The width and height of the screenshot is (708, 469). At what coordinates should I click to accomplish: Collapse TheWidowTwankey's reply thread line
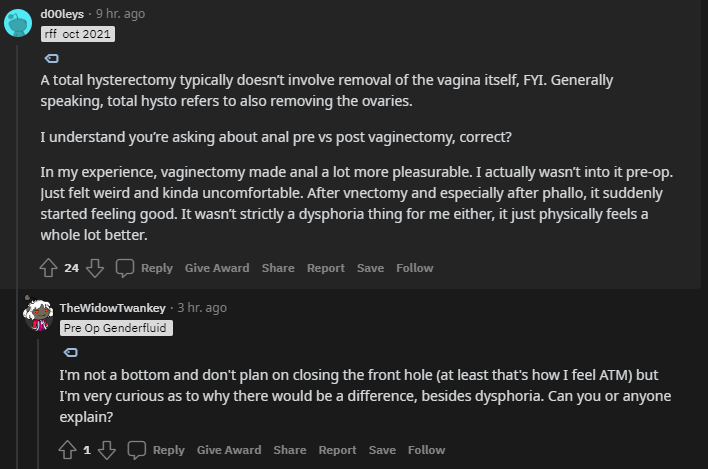pyautogui.click(x=38, y=400)
